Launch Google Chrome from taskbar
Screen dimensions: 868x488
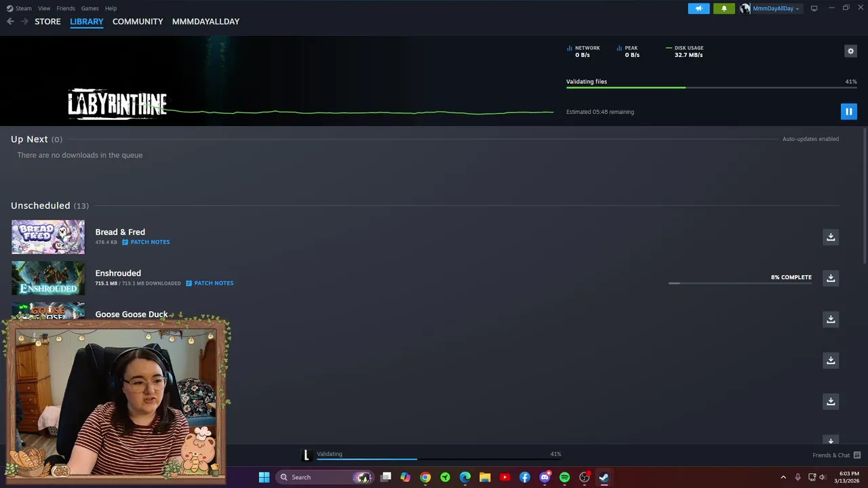[x=425, y=477]
